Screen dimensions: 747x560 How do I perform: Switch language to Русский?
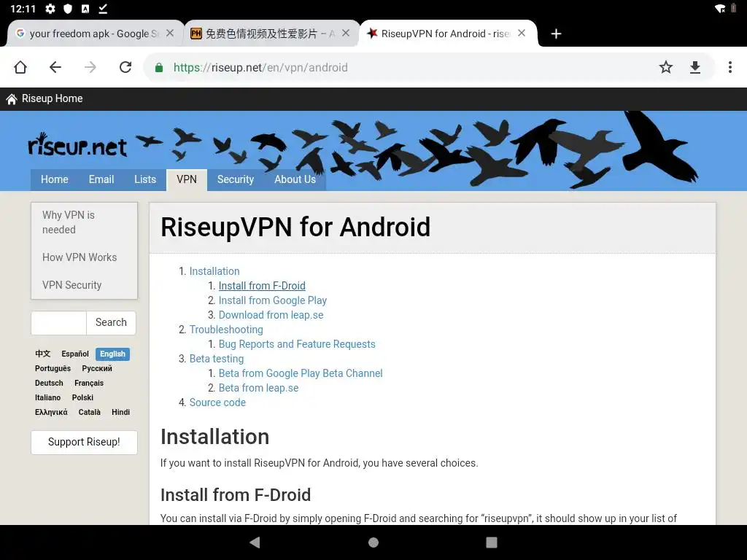point(97,368)
